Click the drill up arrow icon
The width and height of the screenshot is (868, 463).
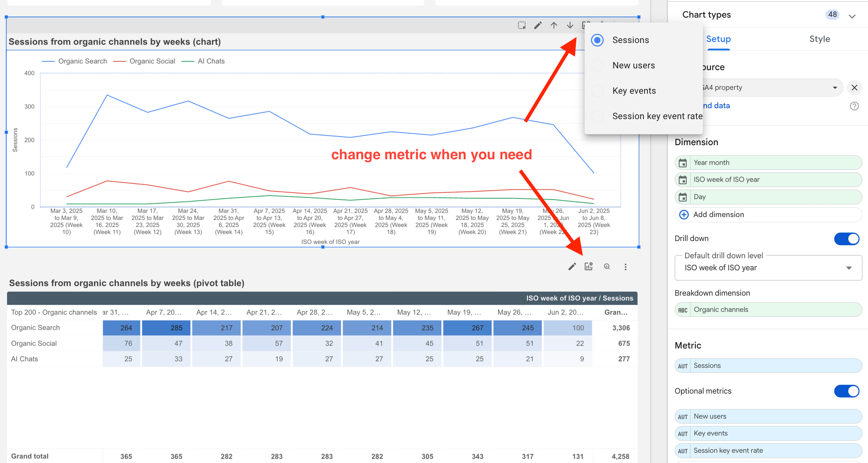pyautogui.click(x=554, y=25)
